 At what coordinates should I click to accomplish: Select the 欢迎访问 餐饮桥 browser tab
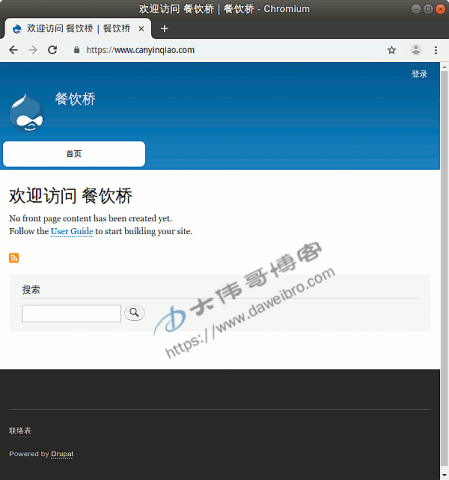78,29
